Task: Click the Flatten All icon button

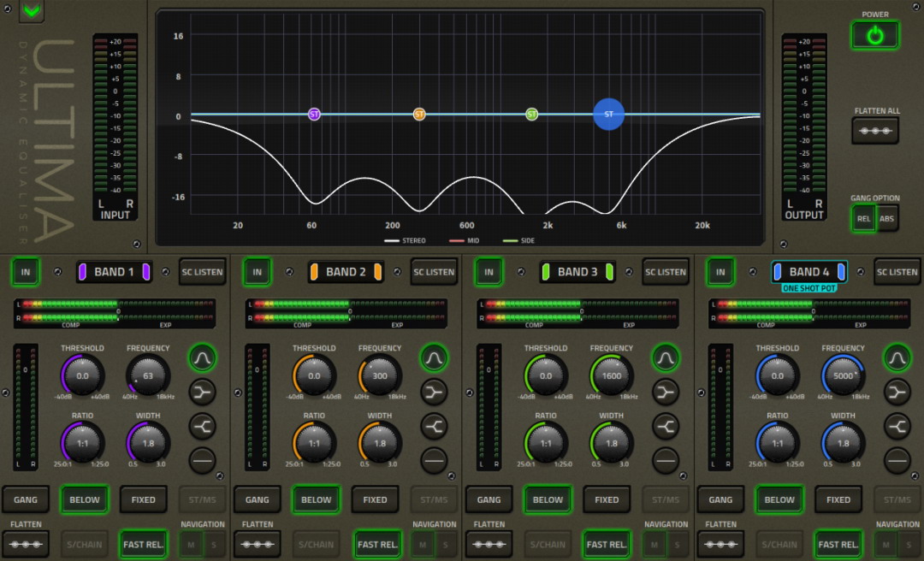Action: [x=874, y=131]
